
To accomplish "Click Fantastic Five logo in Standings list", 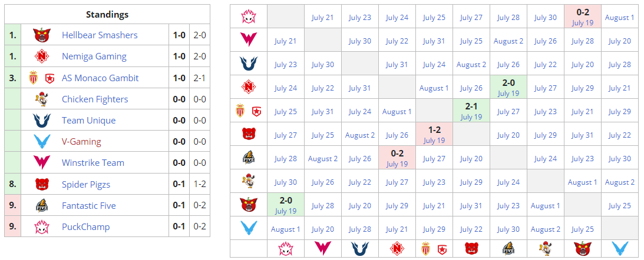I will (41, 206).
